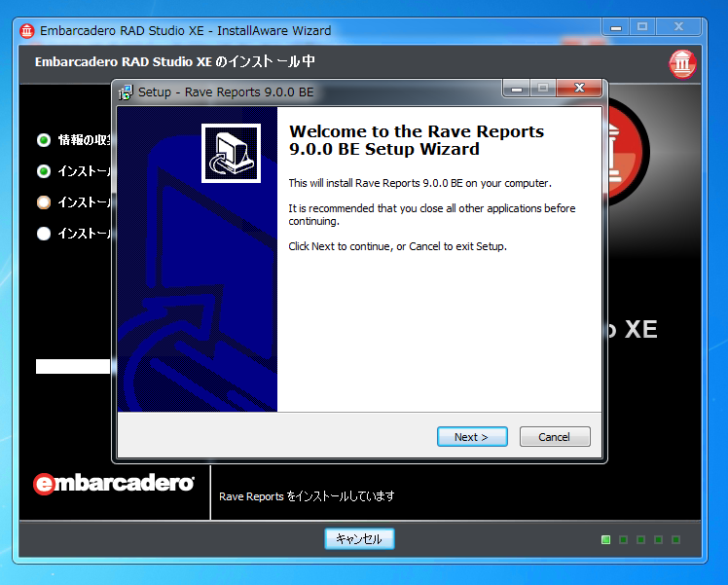This screenshot has height=585, width=728.
Task: Click 'This will install Rave Reports' text
Action: tap(419, 183)
